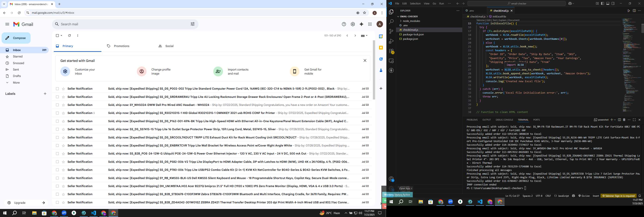Maximize the VS Code terminal panel size
644x217 pixels.
pos(634,120)
